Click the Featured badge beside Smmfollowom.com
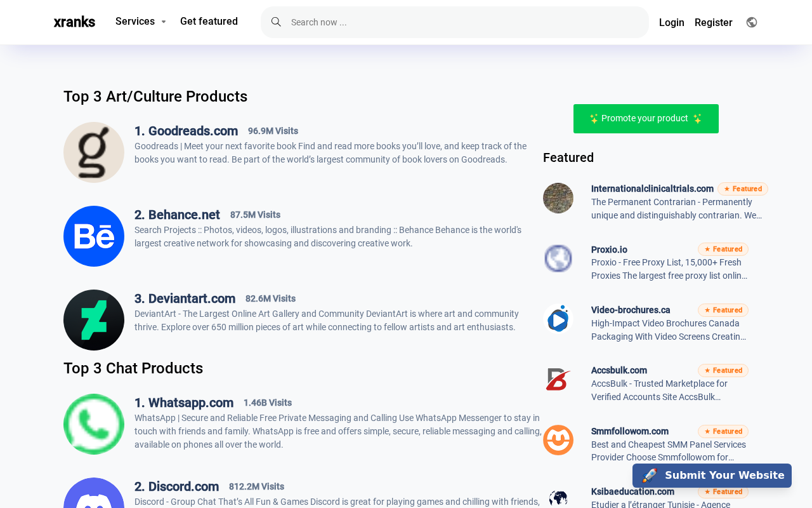This screenshot has width=812, height=508. [x=723, y=431]
